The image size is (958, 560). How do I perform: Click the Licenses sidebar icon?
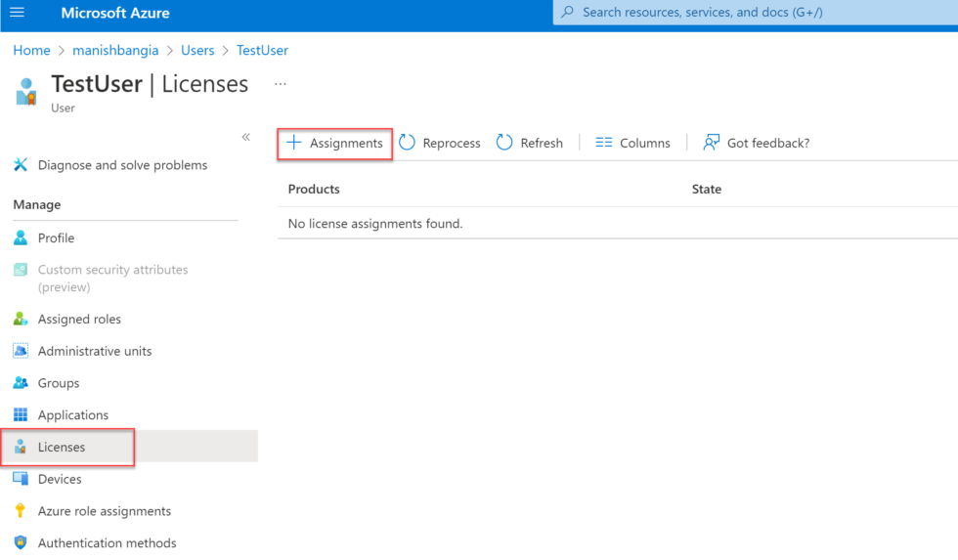[21, 447]
